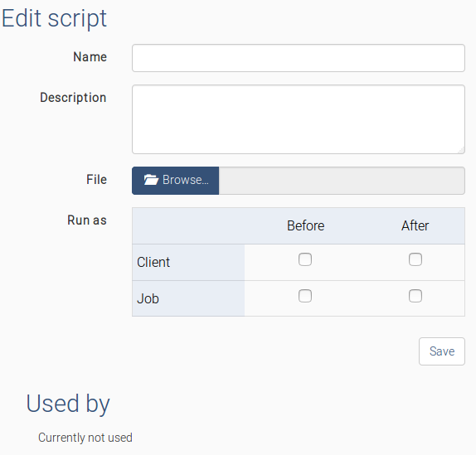
Task: Click the Browse… file button
Action: tap(176, 181)
